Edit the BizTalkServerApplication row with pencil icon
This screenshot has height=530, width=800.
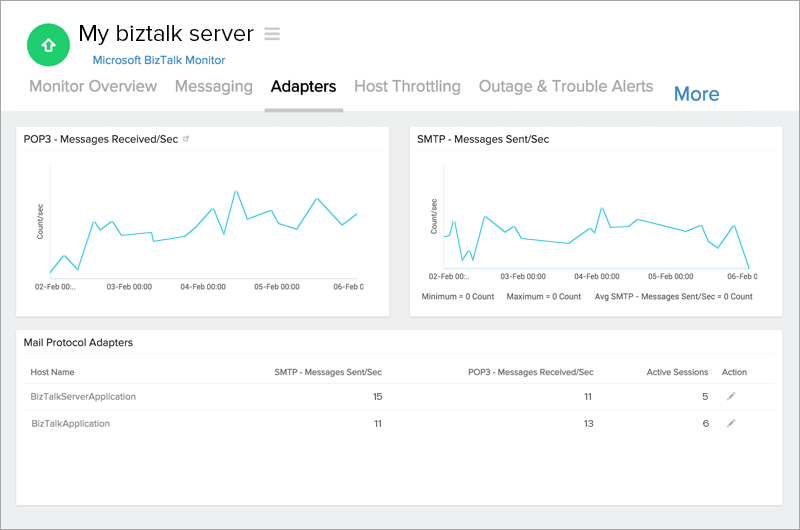731,396
